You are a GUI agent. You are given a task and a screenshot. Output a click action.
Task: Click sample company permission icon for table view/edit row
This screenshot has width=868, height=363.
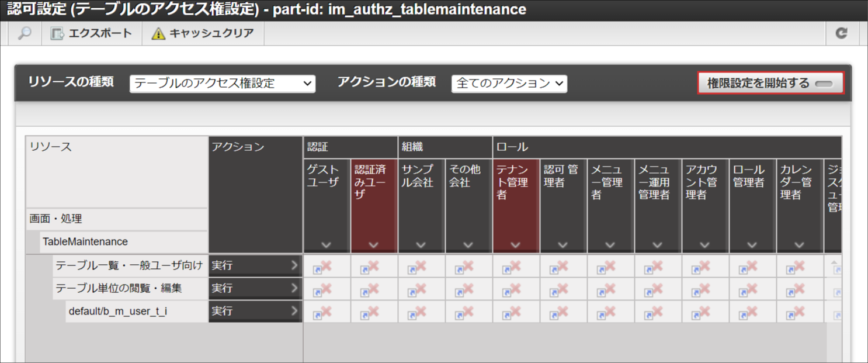click(x=416, y=289)
